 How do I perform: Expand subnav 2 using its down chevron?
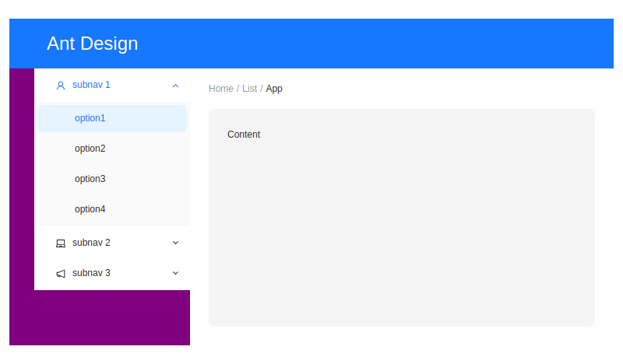click(x=176, y=243)
